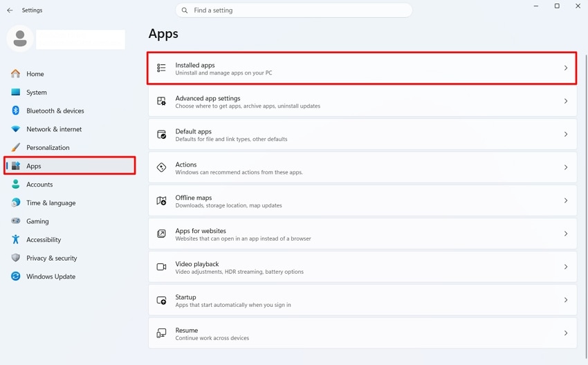Open Default apps settings
This screenshot has height=365, width=588.
tap(362, 134)
